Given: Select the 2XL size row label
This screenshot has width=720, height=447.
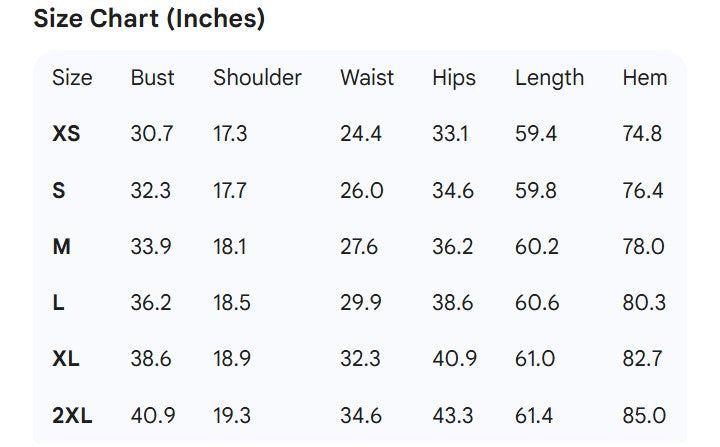Looking at the screenshot, I should pyautogui.click(x=72, y=416).
